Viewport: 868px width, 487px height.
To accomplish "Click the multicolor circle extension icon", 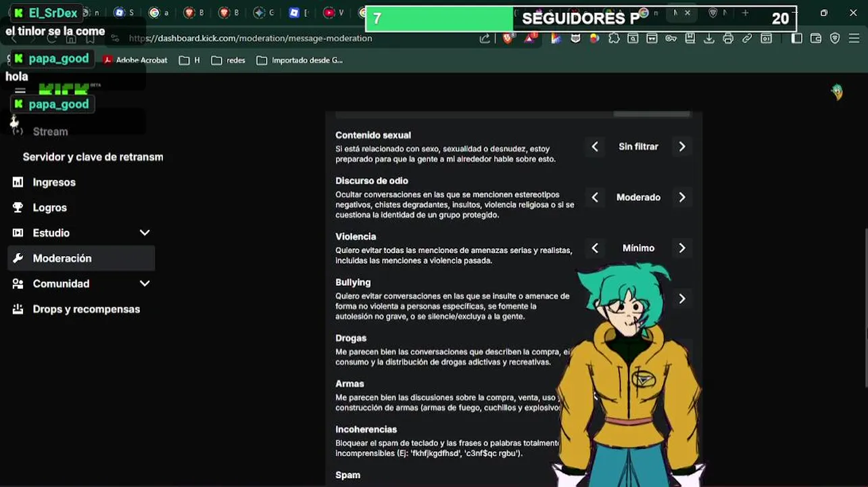I will (x=595, y=39).
